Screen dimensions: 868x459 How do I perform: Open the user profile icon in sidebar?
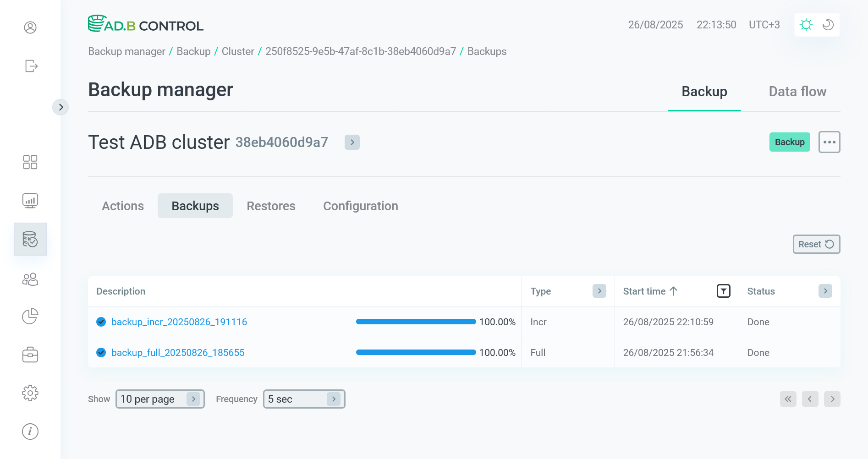tap(30, 27)
